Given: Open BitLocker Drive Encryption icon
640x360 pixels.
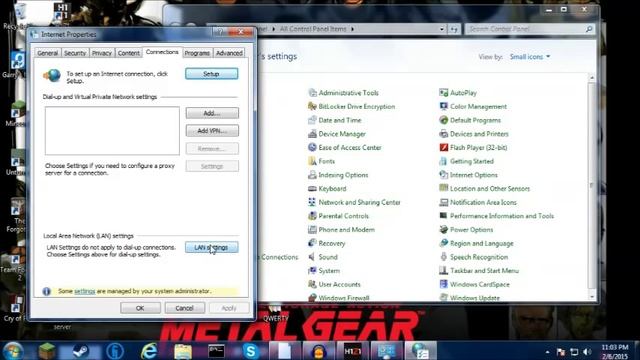Looking at the screenshot, I should coord(312,107).
